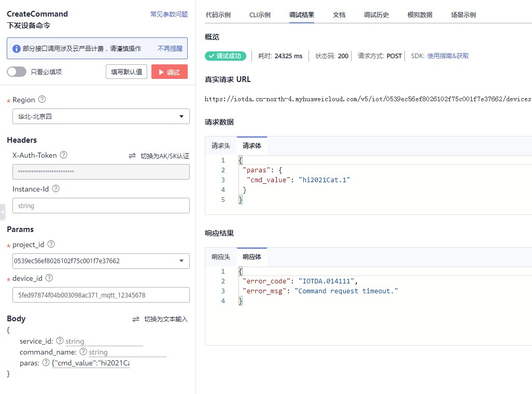Click the help icon beside device_id

pos(49,278)
